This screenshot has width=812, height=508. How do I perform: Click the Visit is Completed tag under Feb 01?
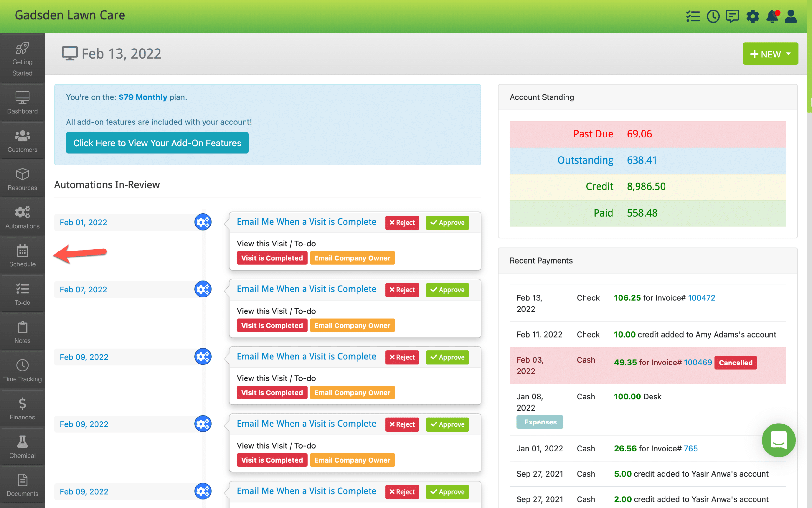[x=272, y=258]
